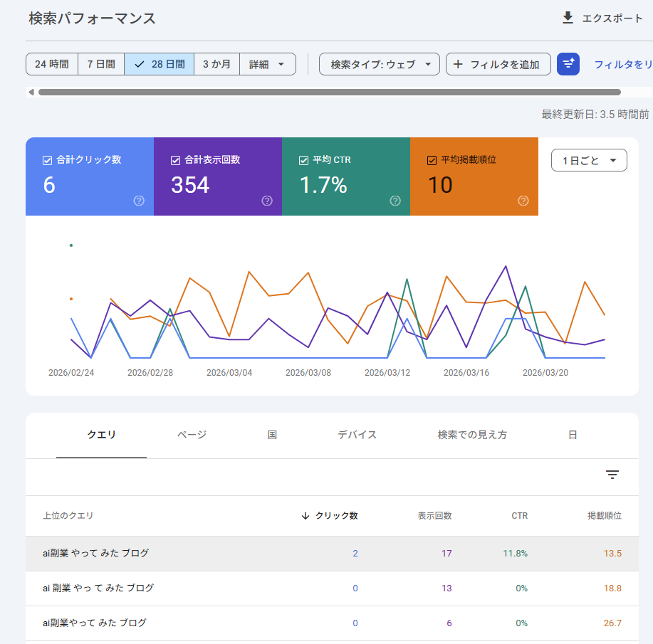Expand the 詳細 date range dropdown
Viewport: 653px width, 644px height.
(267, 64)
